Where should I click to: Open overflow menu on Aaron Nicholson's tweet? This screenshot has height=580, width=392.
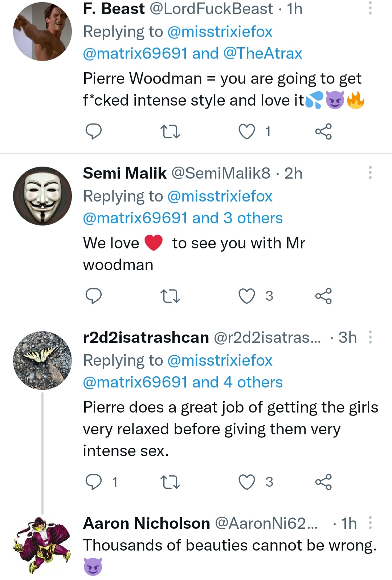coord(370,523)
